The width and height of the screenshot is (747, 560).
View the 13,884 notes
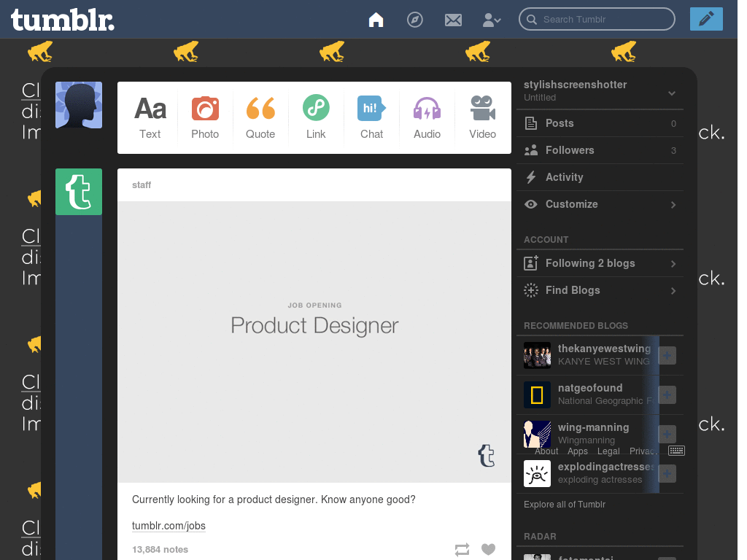[x=160, y=550]
